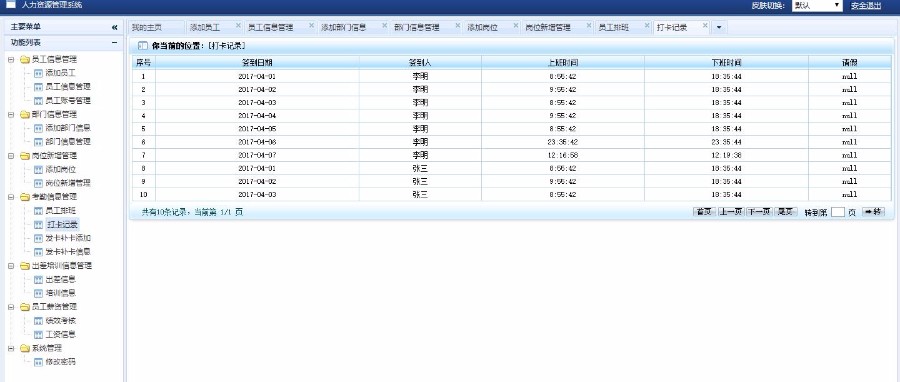Collapse the sidebar with double-chevron icon

[x=114, y=27]
